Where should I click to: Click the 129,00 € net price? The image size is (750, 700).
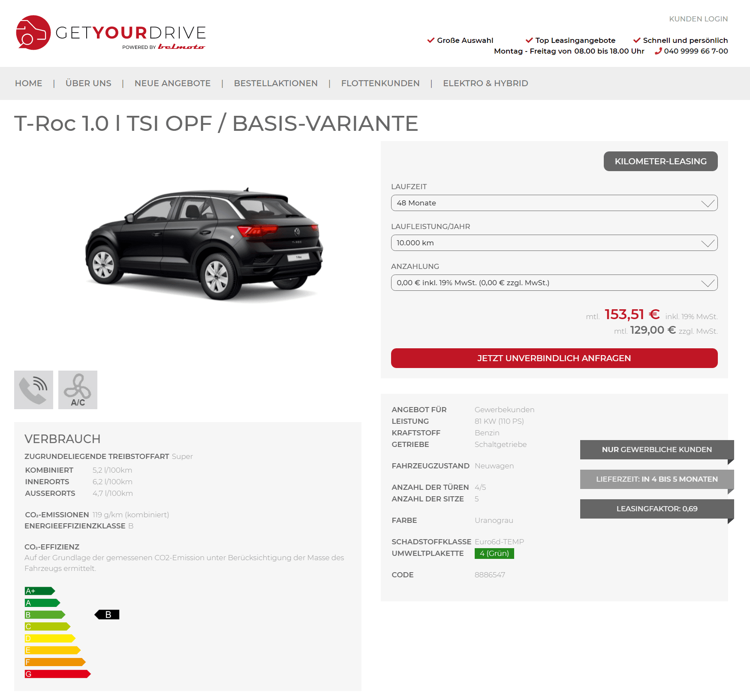[653, 330]
